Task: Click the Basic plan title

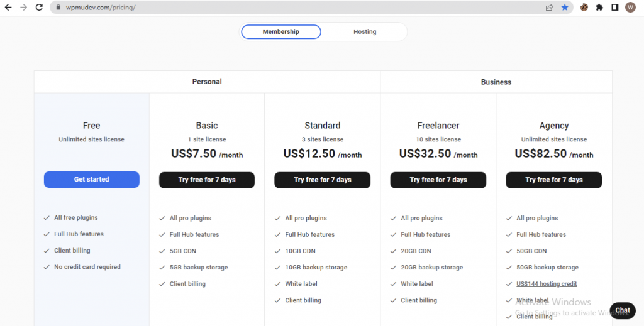Action: click(x=207, y=126)
